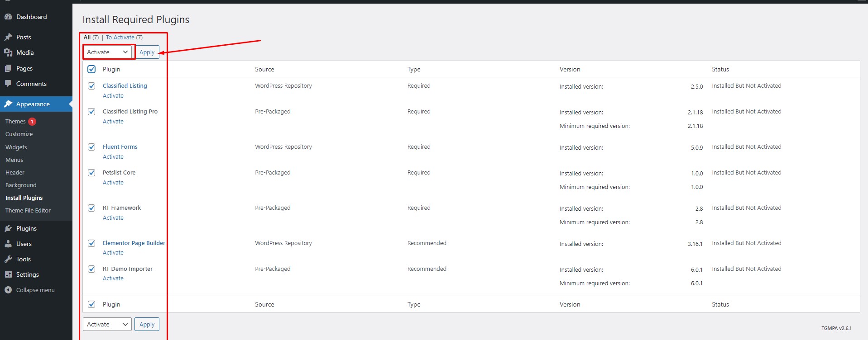This screenshot has height=340, width=868.
Task: Open the top bulk action Activate dropdown
Action: pos(107,52)
